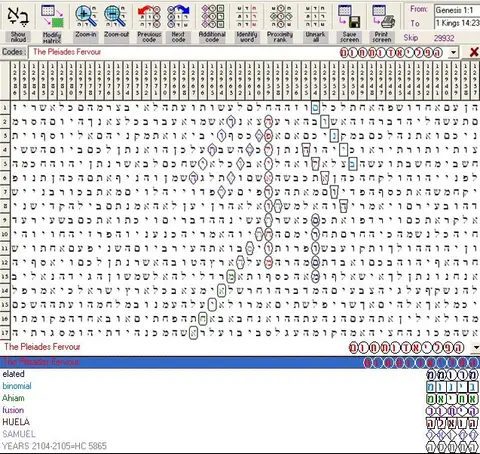The image size is (480, 454).
Task: Click row header 13 of the matrix
Action: (x=5, y=276)
